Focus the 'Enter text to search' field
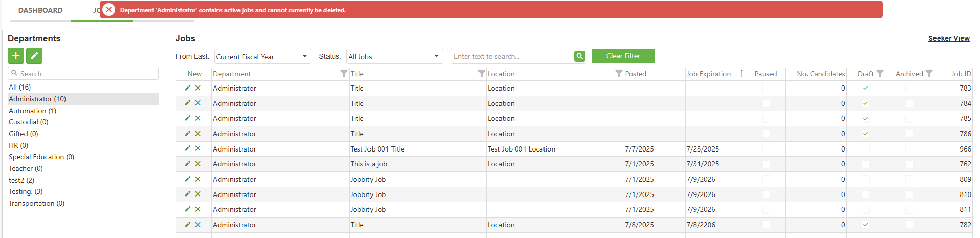Image resolution: width=980 pixels, height=238 pixels. point(512,56)
